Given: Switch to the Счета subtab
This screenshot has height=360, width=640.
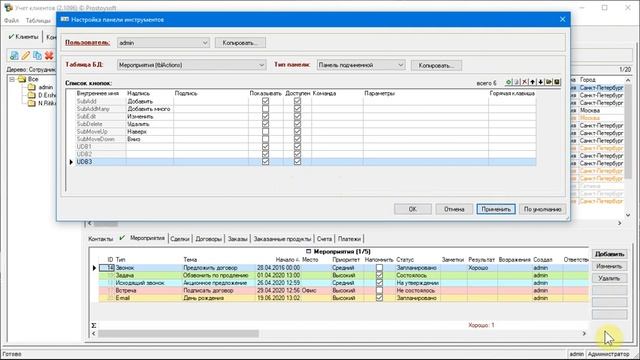Looking at the screenshot, I should point(324,239).
